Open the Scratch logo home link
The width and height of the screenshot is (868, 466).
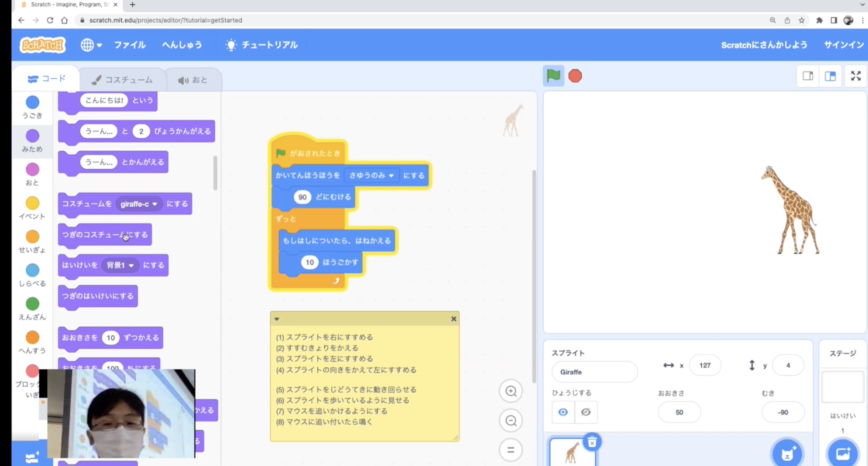[43, 45]
